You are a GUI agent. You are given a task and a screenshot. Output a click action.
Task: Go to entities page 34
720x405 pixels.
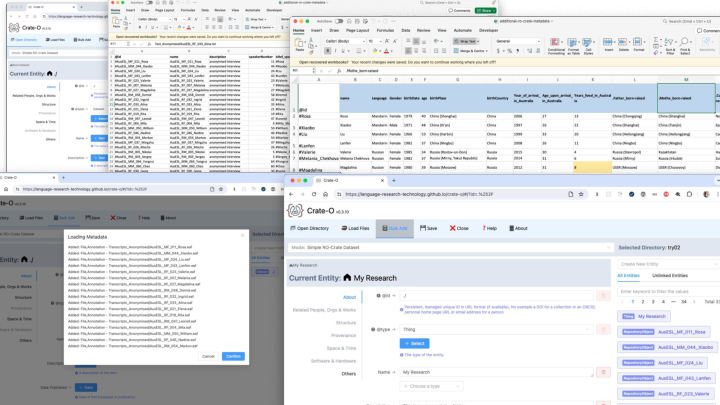click(684, 302)
